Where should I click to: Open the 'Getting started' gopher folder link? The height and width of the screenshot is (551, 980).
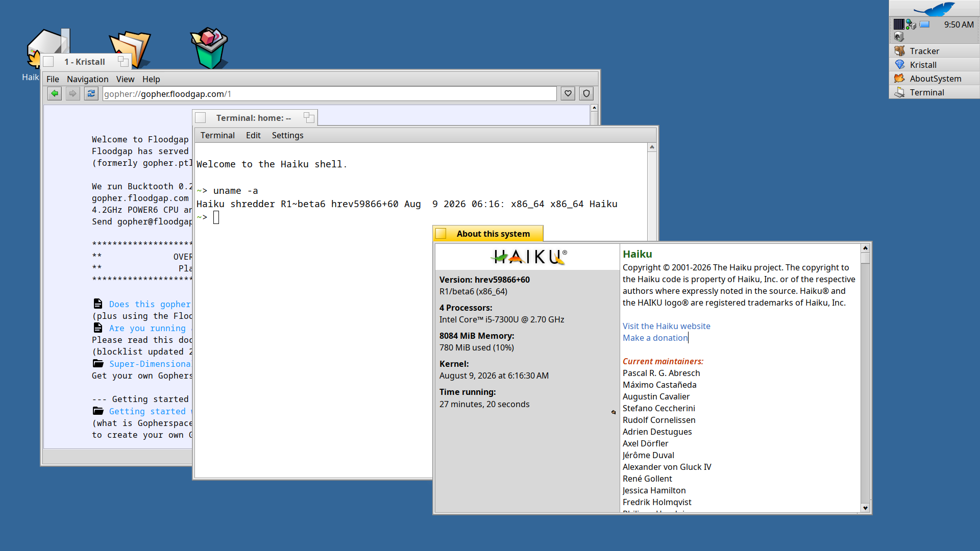(148, 411)
